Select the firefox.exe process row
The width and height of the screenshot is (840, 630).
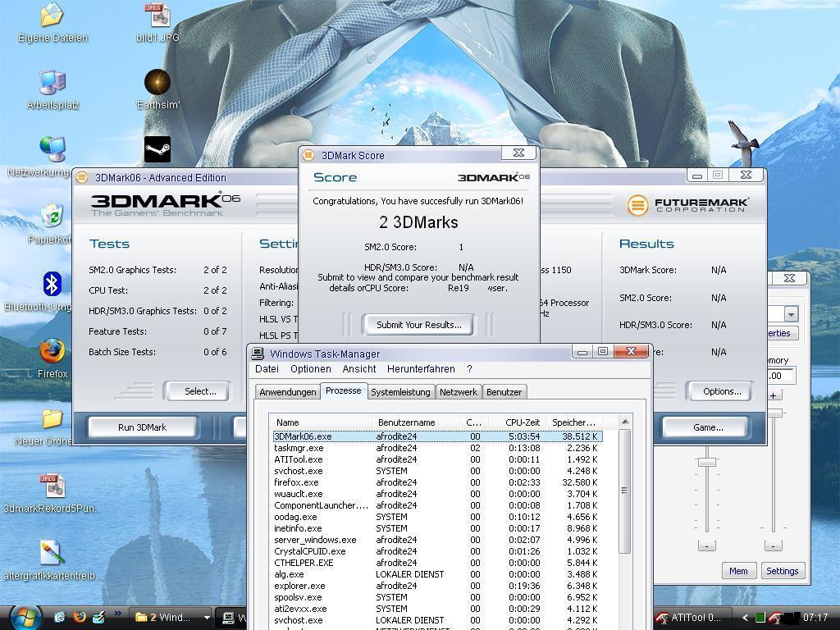437,482
